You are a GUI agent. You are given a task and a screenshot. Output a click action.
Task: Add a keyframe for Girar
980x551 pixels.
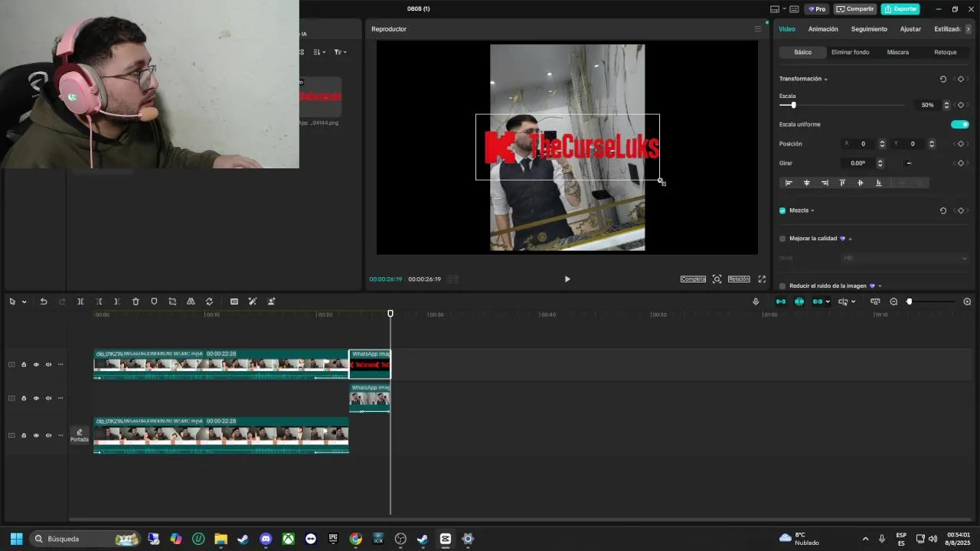click(961, 163)
